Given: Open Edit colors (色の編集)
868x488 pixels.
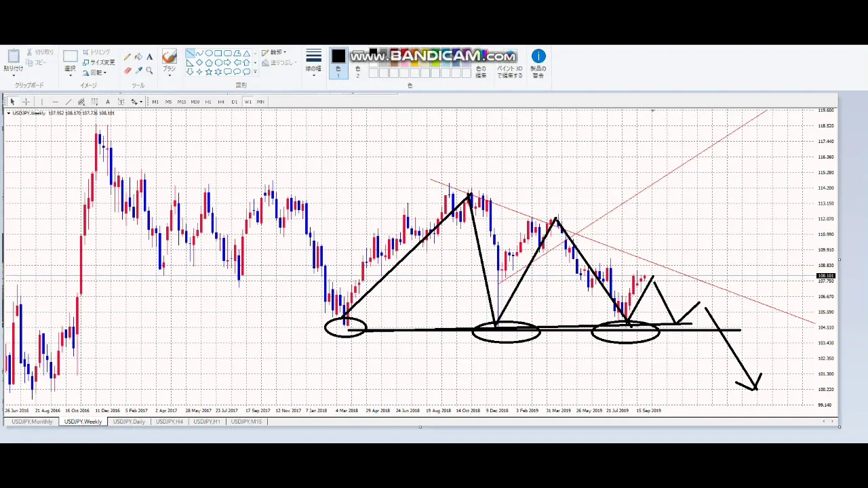Looking at the screenshot, I should (481, 63).
